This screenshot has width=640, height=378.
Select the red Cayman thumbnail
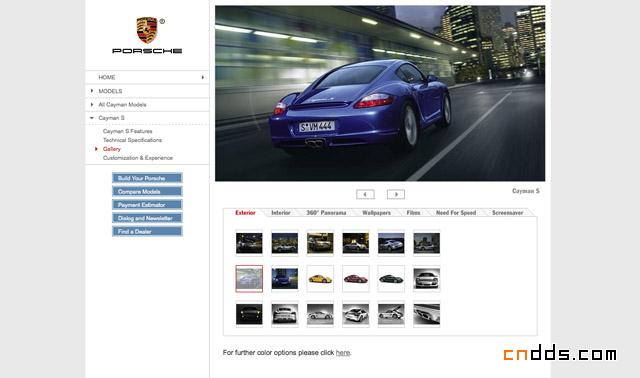pyautogui.click(x=356, y=279)
